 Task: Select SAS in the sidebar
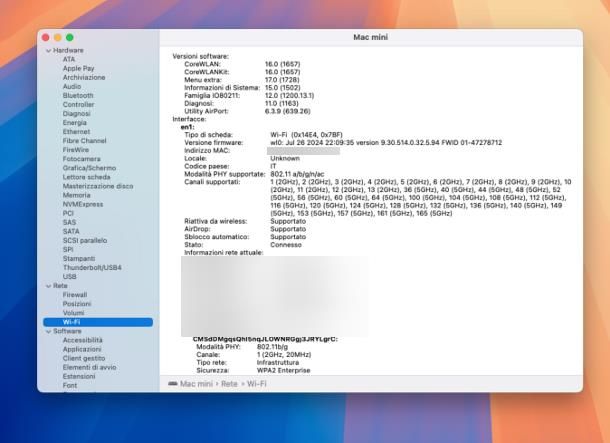pos(69,222)
